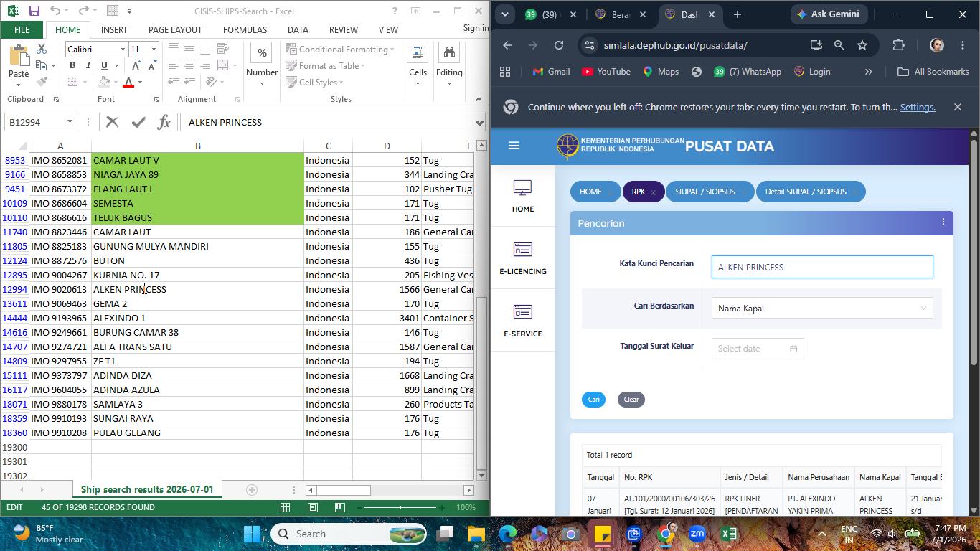This screenshot has height=551, width=980.
Task: Open the font name dropdown showing Calibri
Action: (x=122, y=49)
